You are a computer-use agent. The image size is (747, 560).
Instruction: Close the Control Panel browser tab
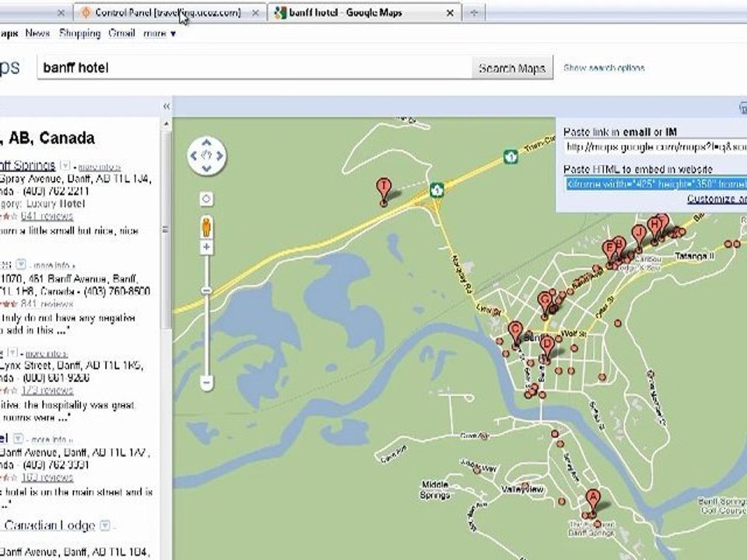[255, 13]
